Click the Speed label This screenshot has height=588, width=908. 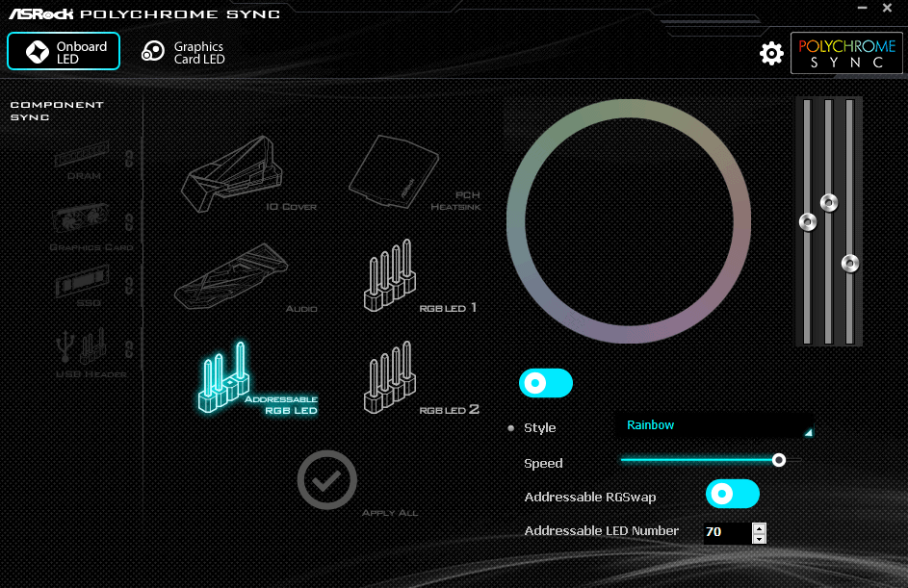click(x=543, y=463)
